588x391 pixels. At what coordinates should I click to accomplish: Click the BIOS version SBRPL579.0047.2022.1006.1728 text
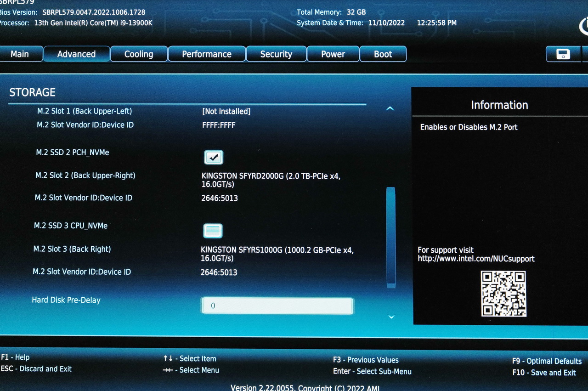[94, 12]
